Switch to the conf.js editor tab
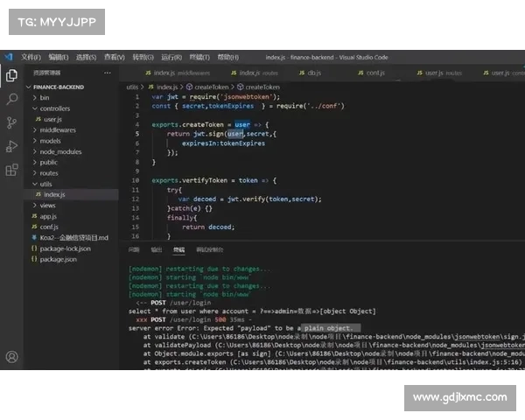This screenshot has height=420, width=525. (374, 73)
